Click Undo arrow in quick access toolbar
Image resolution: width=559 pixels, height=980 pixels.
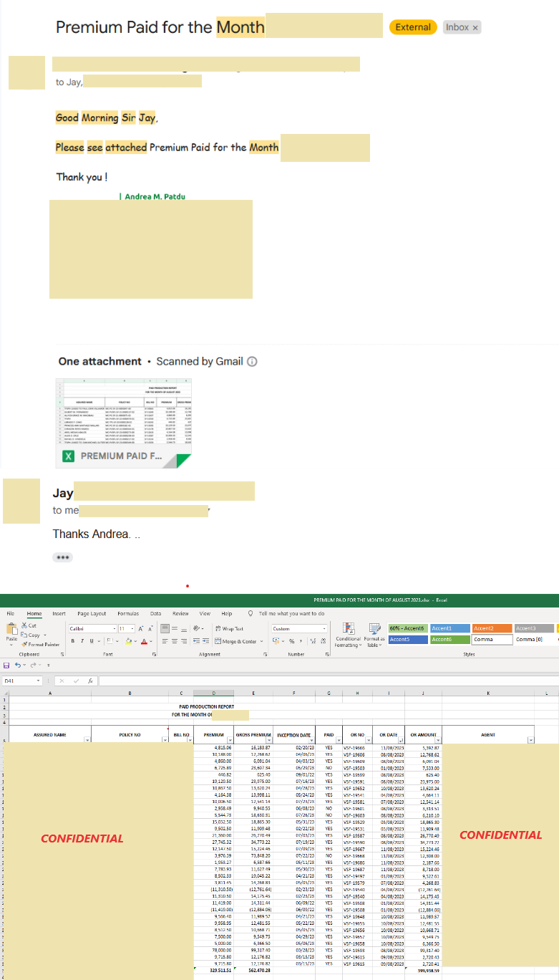17,665
